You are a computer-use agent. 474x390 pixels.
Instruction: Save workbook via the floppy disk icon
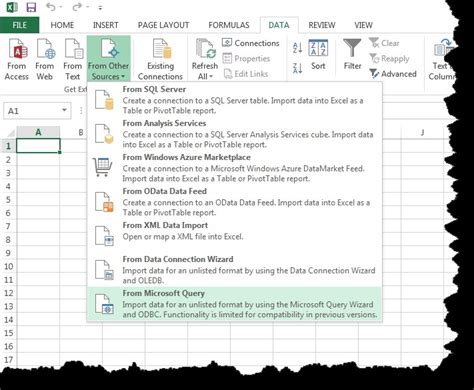tap(31, 7)
